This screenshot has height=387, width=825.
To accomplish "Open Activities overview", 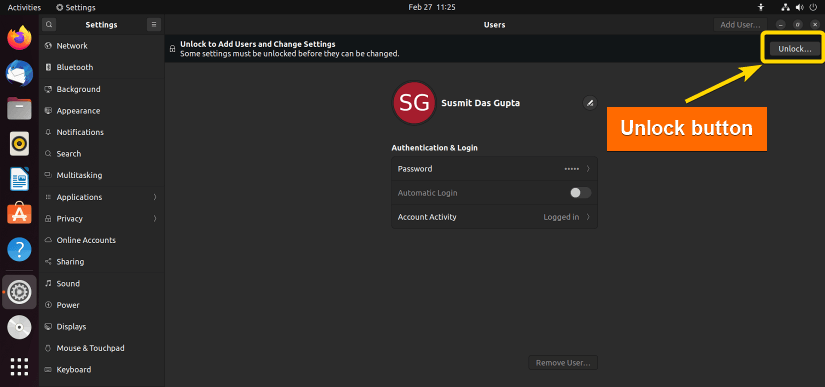I will pos(24,7).
